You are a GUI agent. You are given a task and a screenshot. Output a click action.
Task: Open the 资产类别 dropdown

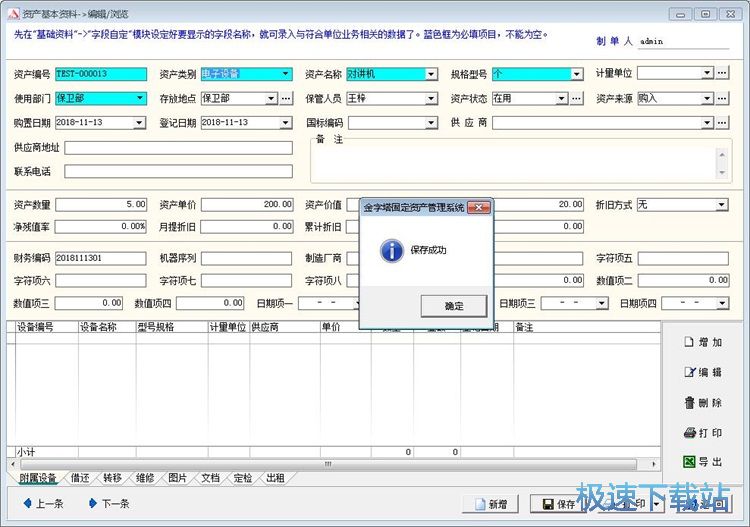pyautogui.click(x=285, y=74)
